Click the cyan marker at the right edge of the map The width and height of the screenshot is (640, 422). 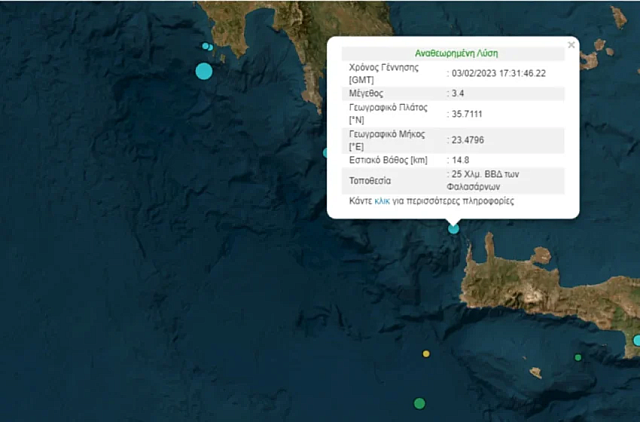click(x=636, y=341)
